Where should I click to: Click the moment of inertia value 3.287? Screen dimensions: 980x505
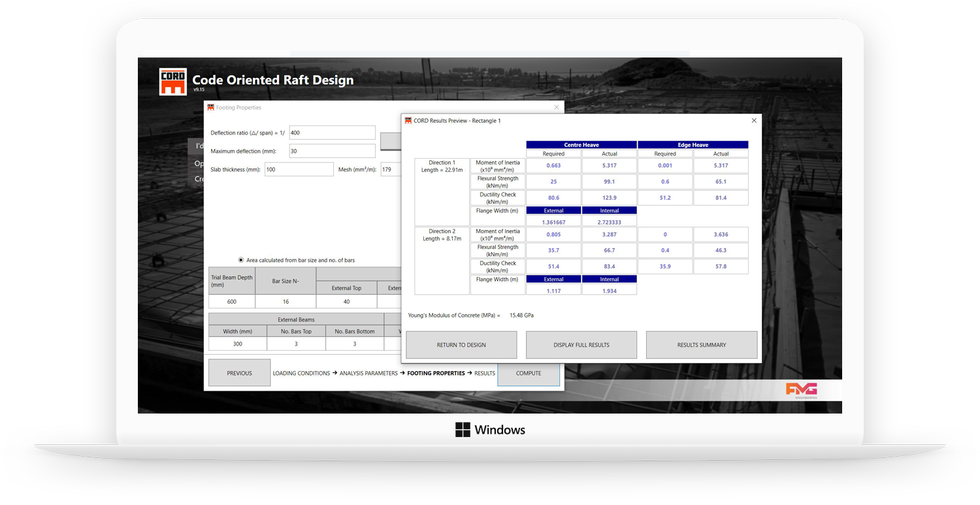pyautogui.click(x=610, y=234)
